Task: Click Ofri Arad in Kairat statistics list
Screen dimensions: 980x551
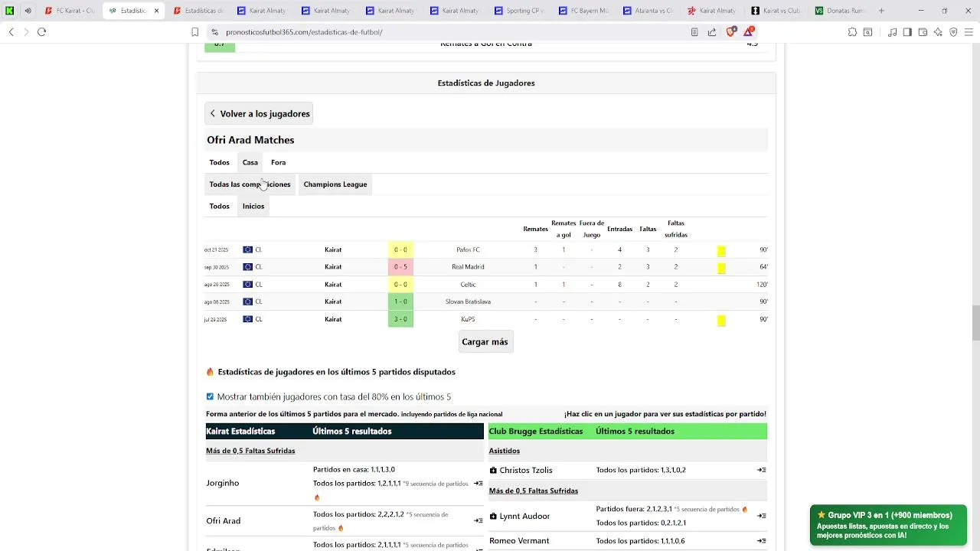Action: 224,521
